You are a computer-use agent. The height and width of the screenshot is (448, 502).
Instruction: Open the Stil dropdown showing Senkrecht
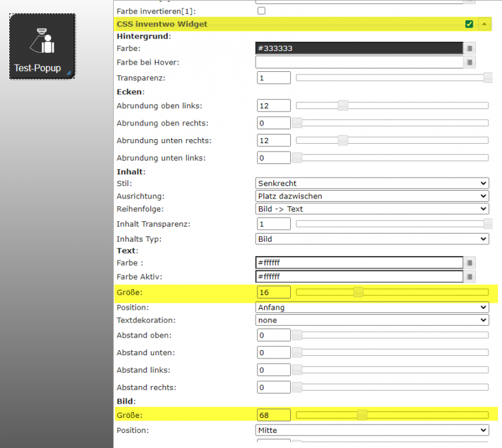pyautogui.click(x=371, y=184)
